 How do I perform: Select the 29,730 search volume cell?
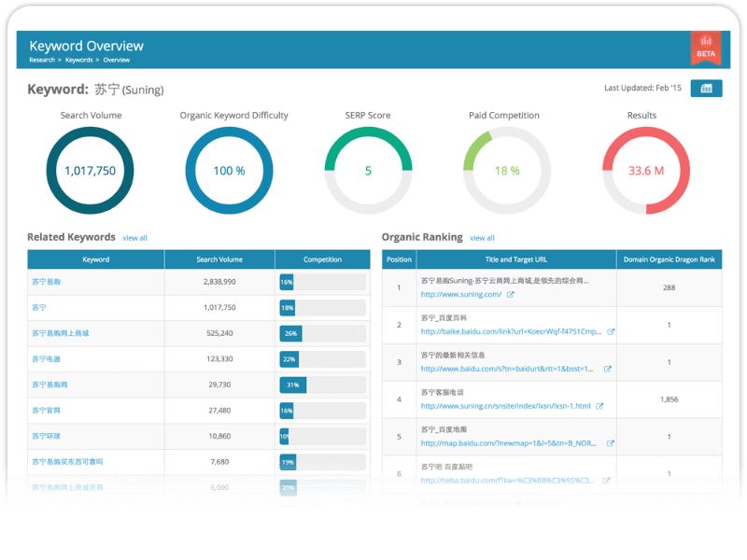click(x=219, y=385)
